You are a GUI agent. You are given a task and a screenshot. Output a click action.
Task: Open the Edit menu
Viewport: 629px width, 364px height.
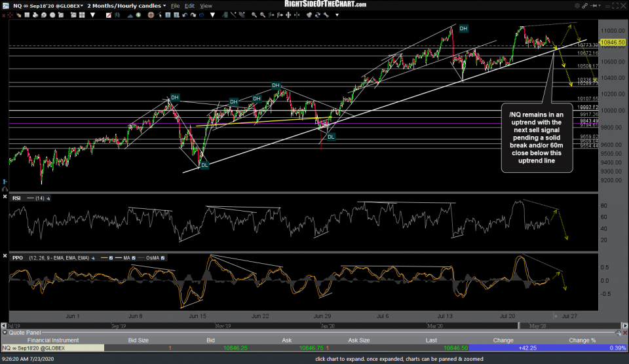click(x=189, y=6)
